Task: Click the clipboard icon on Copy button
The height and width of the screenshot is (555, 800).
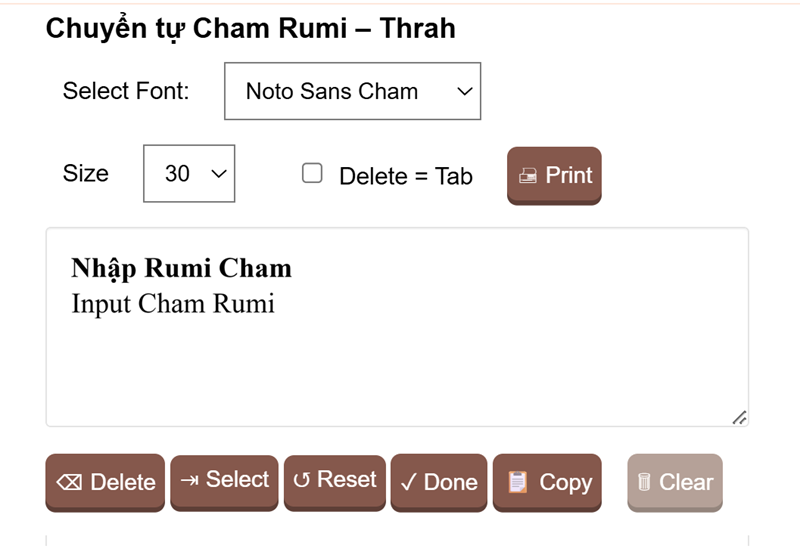Action: click(517, 482)
